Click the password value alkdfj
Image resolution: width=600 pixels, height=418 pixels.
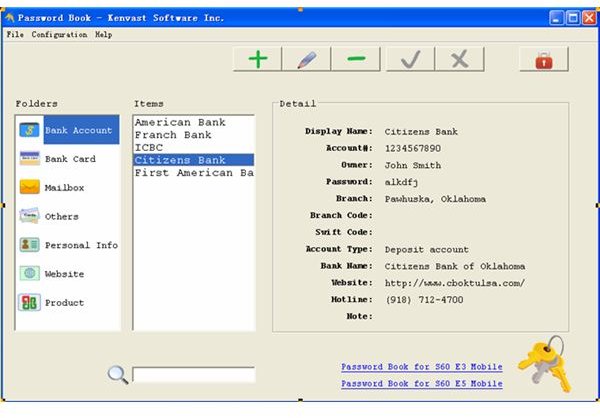401,182
